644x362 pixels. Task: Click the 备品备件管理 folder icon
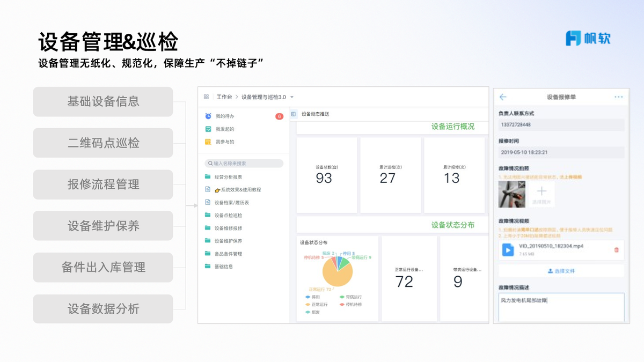click(208, 253)
